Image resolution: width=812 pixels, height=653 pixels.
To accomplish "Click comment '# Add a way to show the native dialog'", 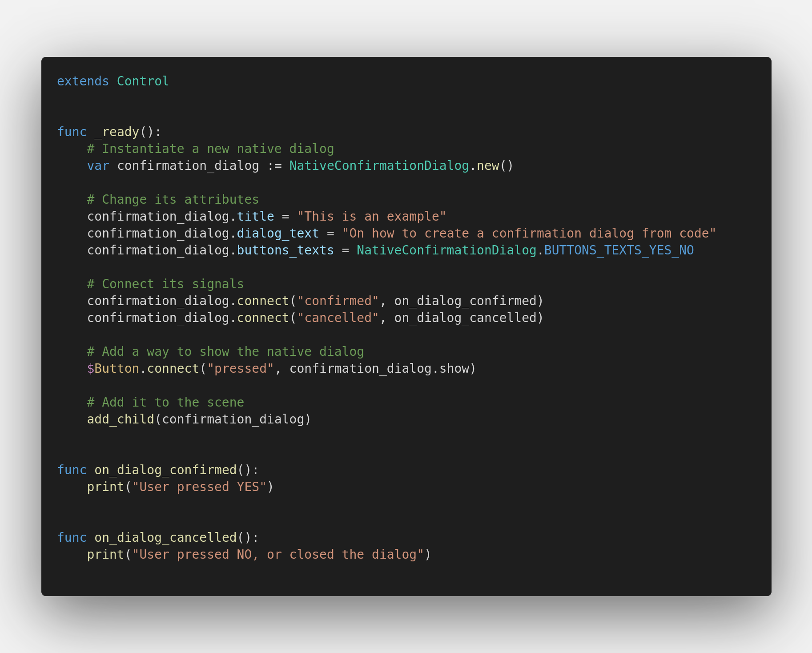I will click(225, 351).
